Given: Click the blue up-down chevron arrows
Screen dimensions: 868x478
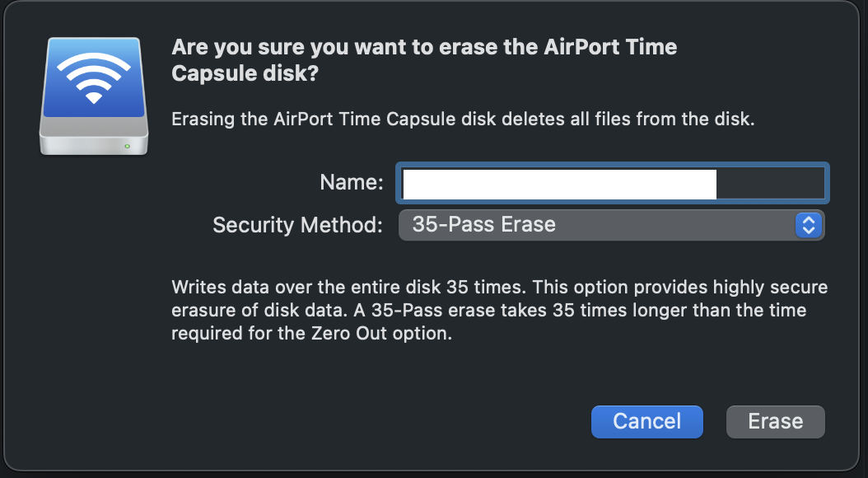Looking at the screenshot, I should pos(808,224).
